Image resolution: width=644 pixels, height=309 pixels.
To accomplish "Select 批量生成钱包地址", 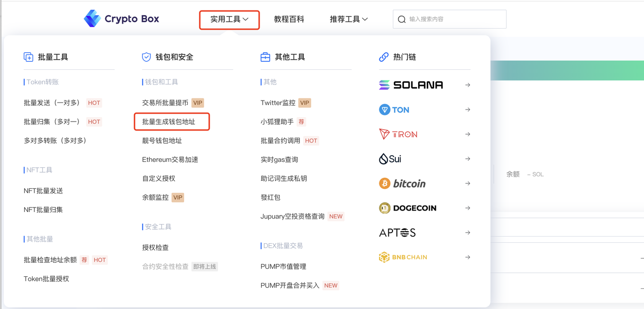I will point(169,122).
